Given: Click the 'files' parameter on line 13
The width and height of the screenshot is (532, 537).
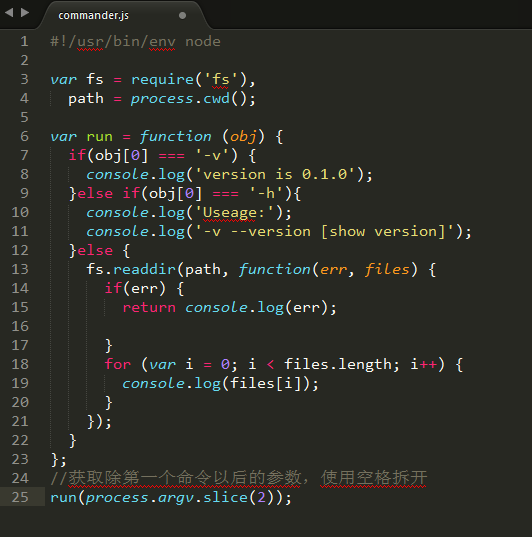Looking at the screenshot, I should (x=387, y=269).
